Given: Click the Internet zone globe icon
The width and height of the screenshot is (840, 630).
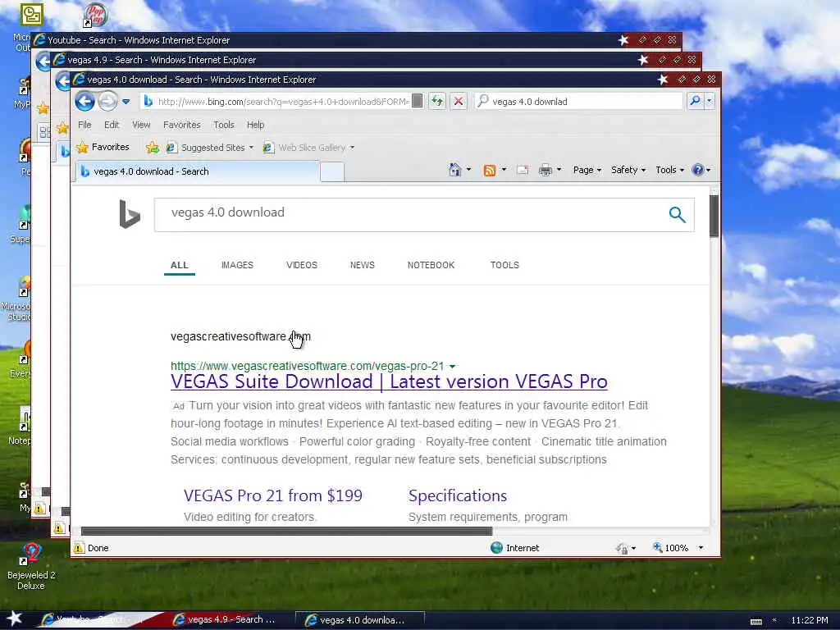Looking at the screenshot, I should point(496,547).
